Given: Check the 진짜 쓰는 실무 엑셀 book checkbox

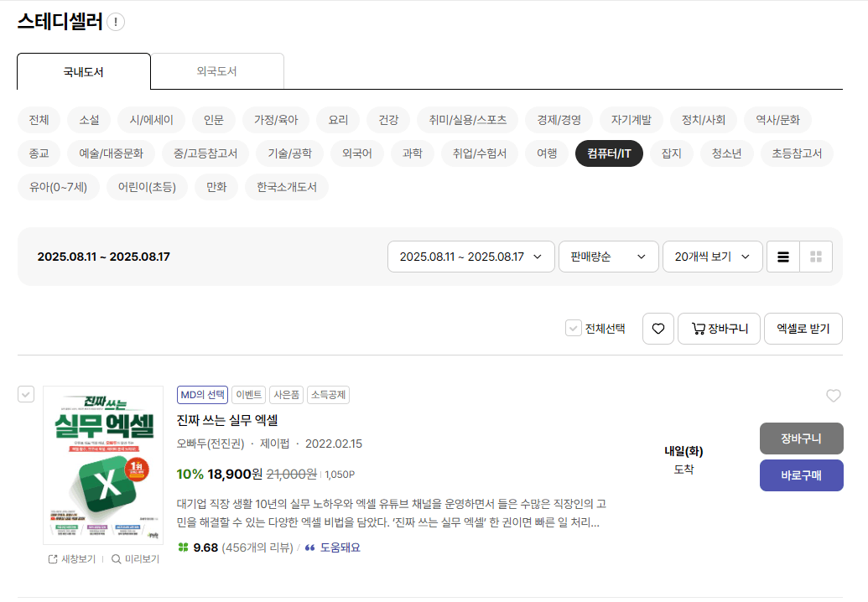Looking at the screenshot, I should pos(26,394).
